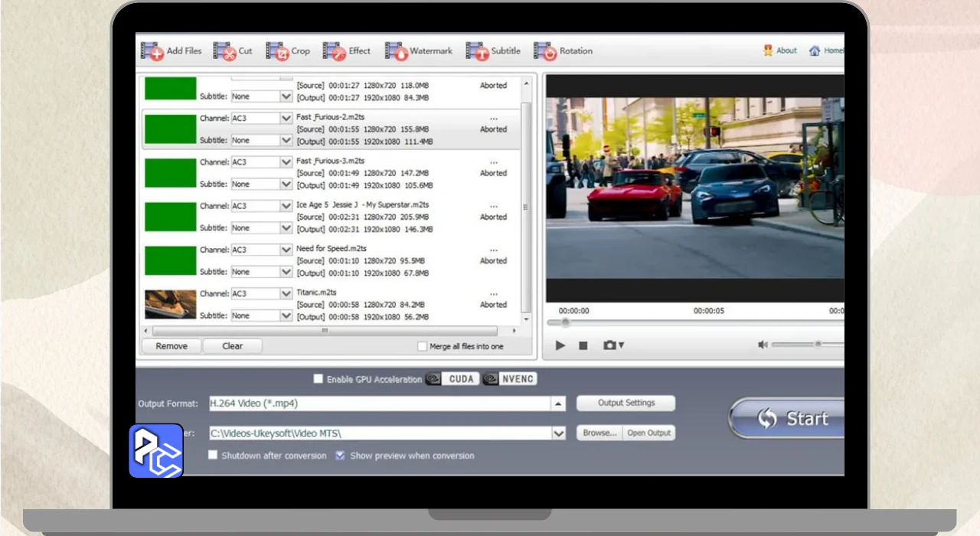The height and width of the screenshot is (536, 980).
Task: Click the Output Settings button
Action: [626, 403]
